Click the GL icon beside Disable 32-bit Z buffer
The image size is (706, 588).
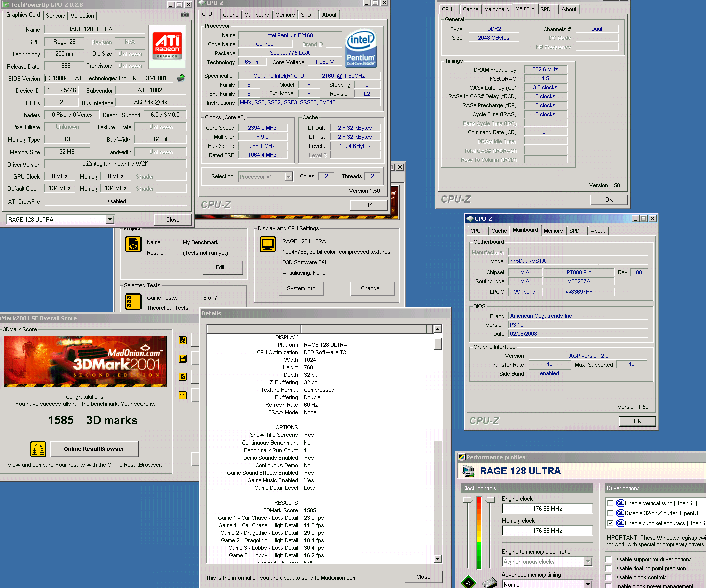620,513
